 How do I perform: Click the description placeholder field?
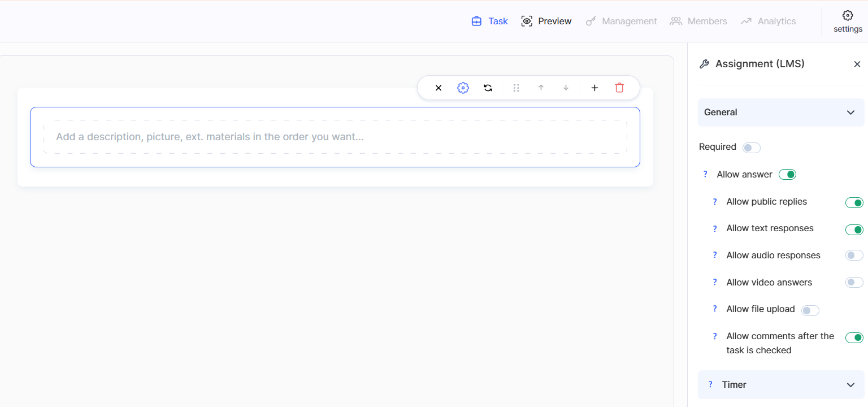point(335,137)
